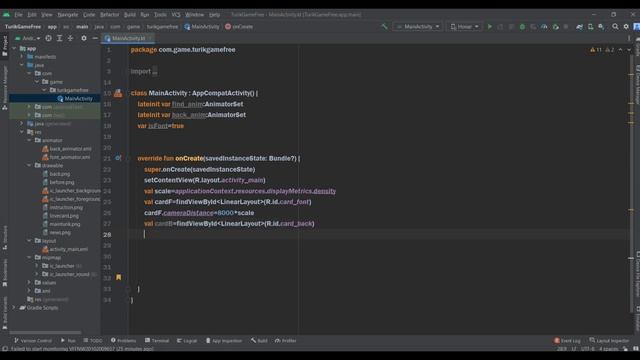Screen dimensions: 640x360
Task: Open the Bookmarks side tool window
Action: (4, 273)
